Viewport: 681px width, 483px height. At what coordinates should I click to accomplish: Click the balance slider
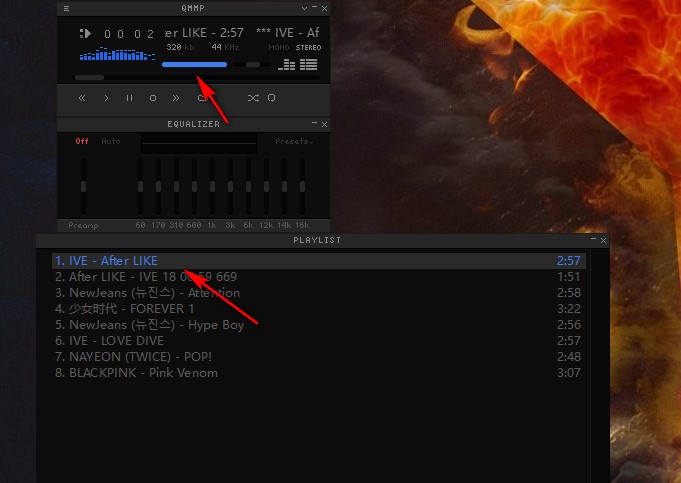(253, 65)
